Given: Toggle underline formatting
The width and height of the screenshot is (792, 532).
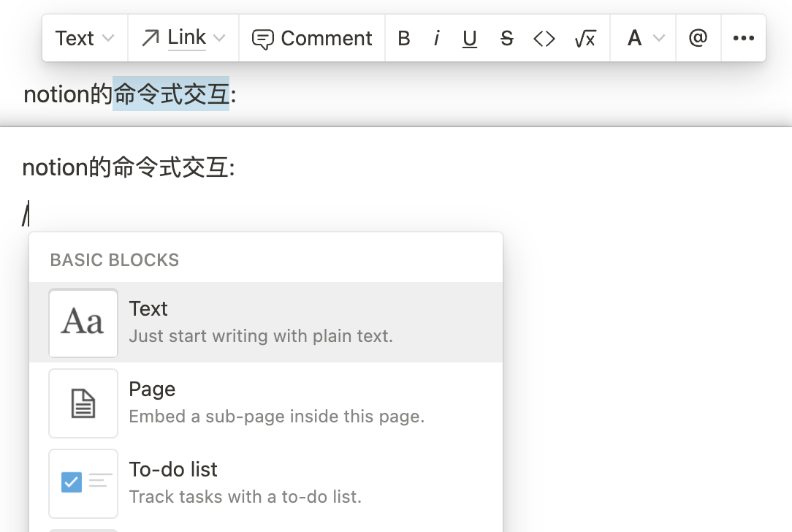Looking at the screenshot, I should 470,39.
